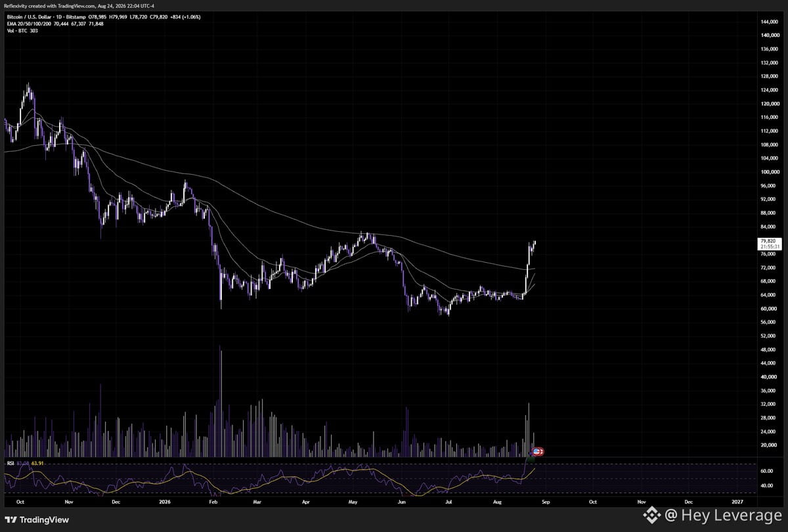Click the 32,000 price axis label
The width and height of the screenshot is (788, 532).
coord(768,405)
